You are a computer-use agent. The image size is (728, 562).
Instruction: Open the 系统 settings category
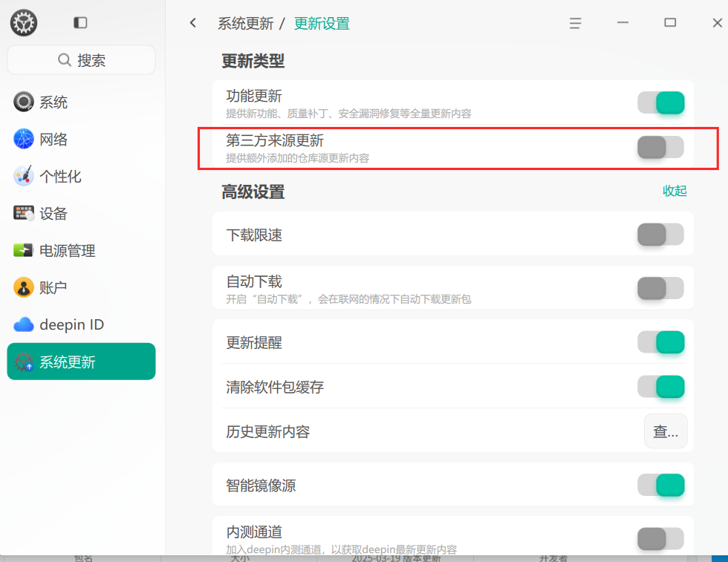(81, 102)
